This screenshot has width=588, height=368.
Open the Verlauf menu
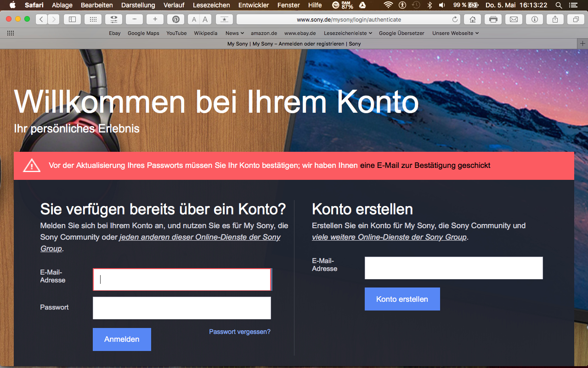pyautogui.click(x=174, y=5)
